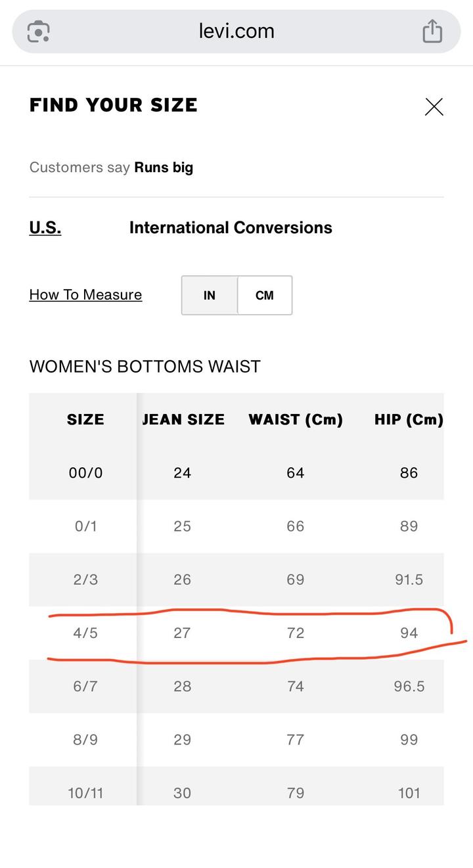Tap the WAIST (Cm) column header
Image resolution: width=473 pixels, height=868 pixels.
click(x=296, y=419)
